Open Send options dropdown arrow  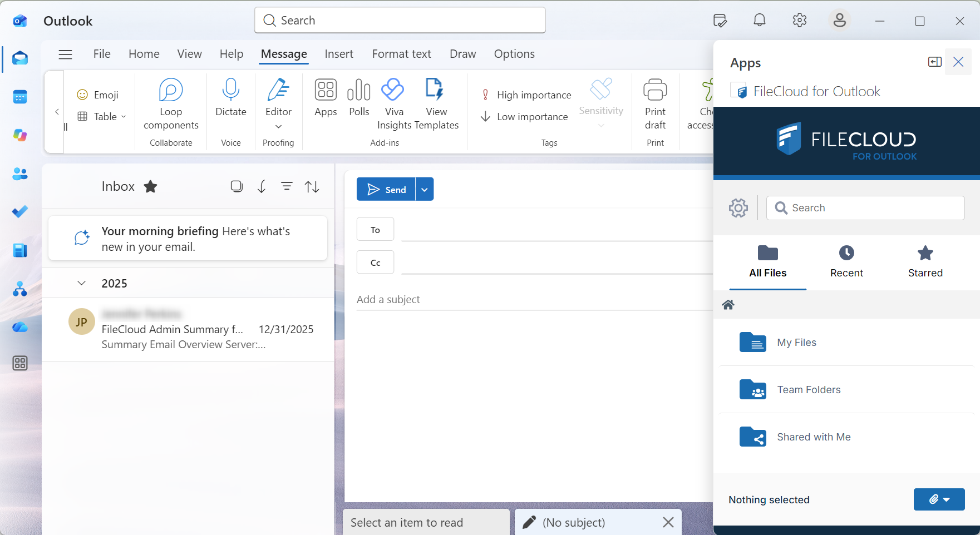tap(425, 189)
